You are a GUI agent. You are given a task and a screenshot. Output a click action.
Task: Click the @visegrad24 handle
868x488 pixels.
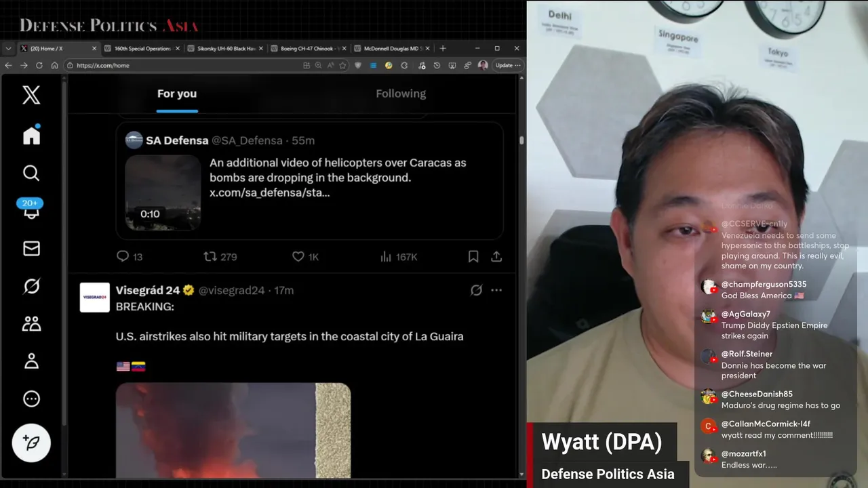(231, 290)
